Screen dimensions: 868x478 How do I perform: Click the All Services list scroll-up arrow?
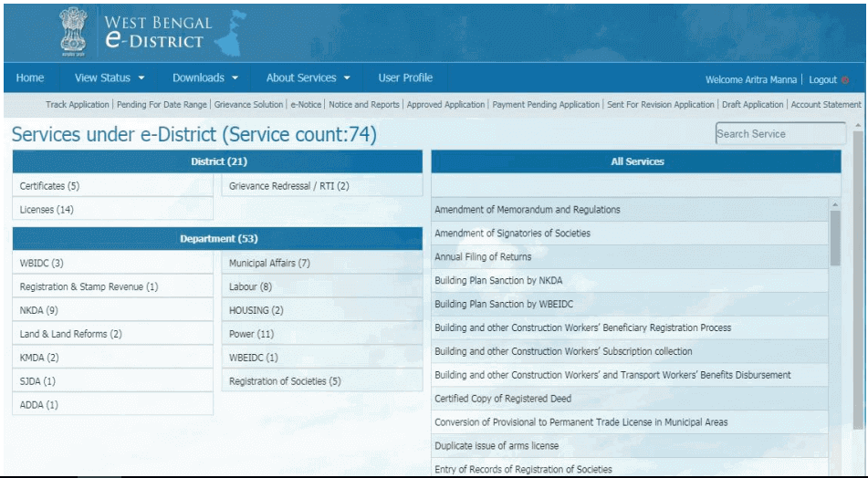[x=835, y=204]
